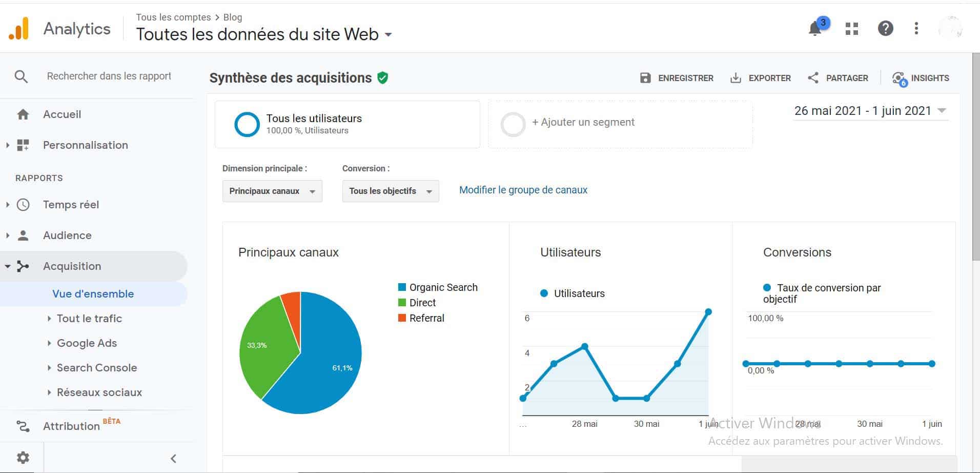Click the search magnifier icon
Viewport: 980px width, 473px height.
click(21, 77)
